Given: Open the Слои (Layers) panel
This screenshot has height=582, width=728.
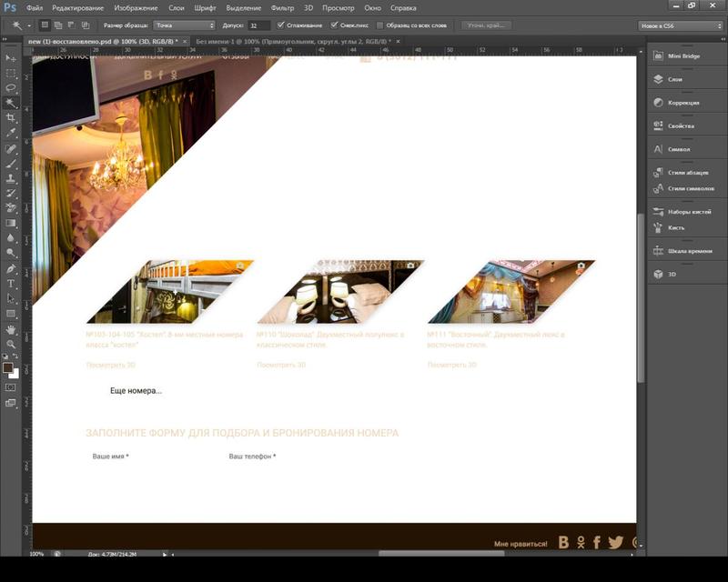Looking at the screenshot, I should point(674,80).
